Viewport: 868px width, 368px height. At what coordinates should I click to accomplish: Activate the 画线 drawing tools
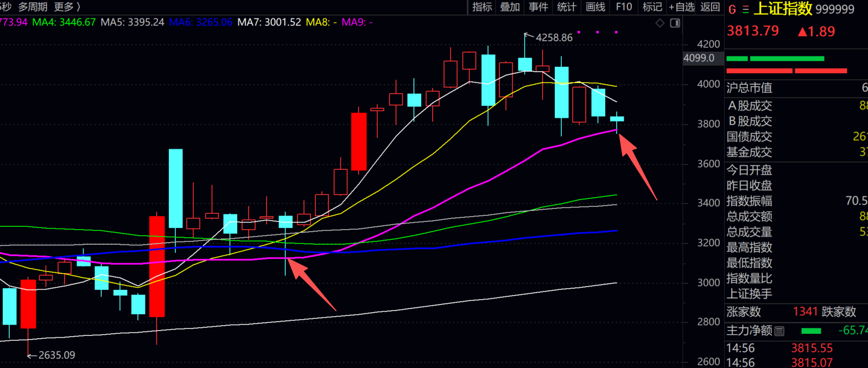(x=595, y=7)
